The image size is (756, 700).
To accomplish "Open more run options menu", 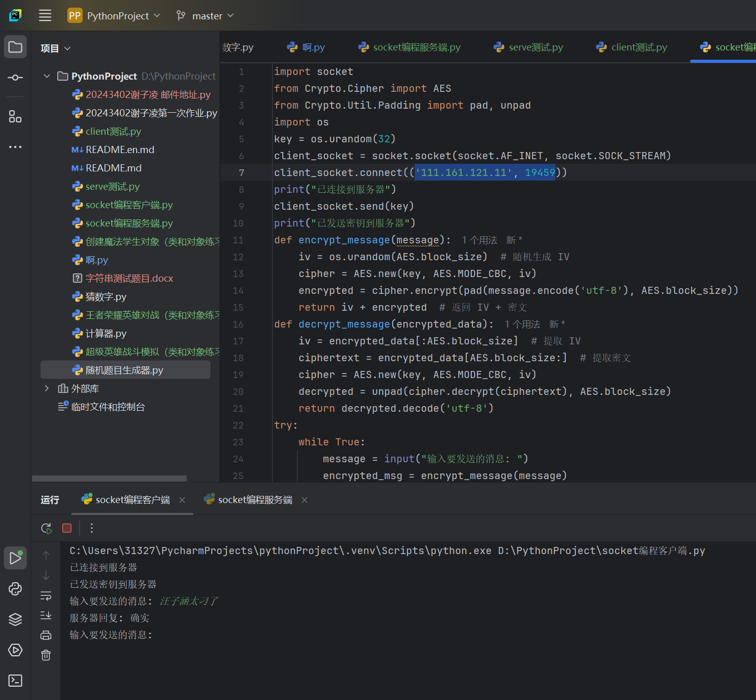I will [92, 528].
